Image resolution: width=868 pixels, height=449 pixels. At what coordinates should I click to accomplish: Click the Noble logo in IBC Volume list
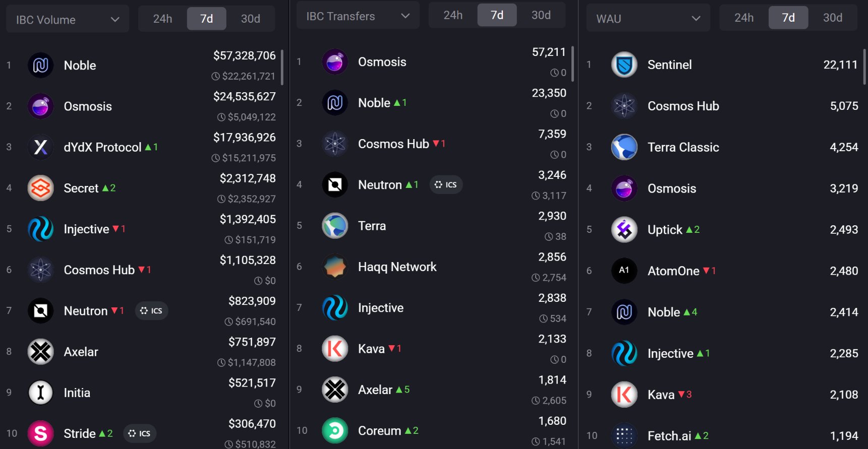pyautogui.click(x=41, y=65)
